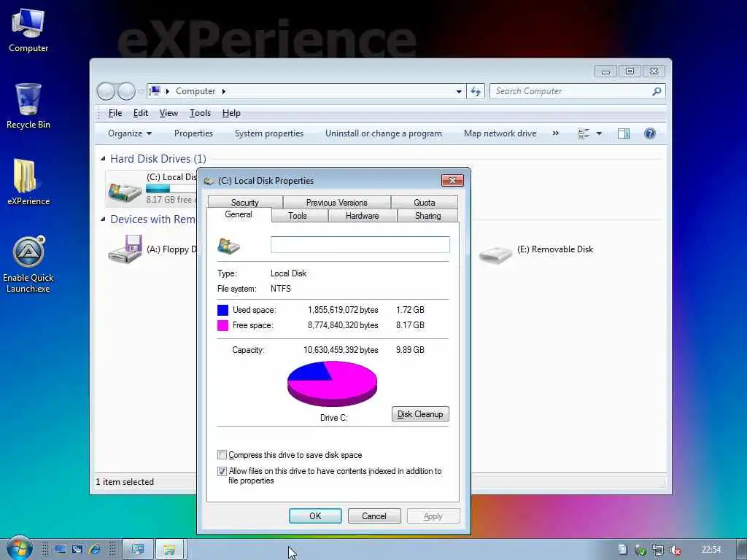The height and width of the screenshot is (560, 747).
Task: Click the change view icon
Action: click(x=584, y=133)
